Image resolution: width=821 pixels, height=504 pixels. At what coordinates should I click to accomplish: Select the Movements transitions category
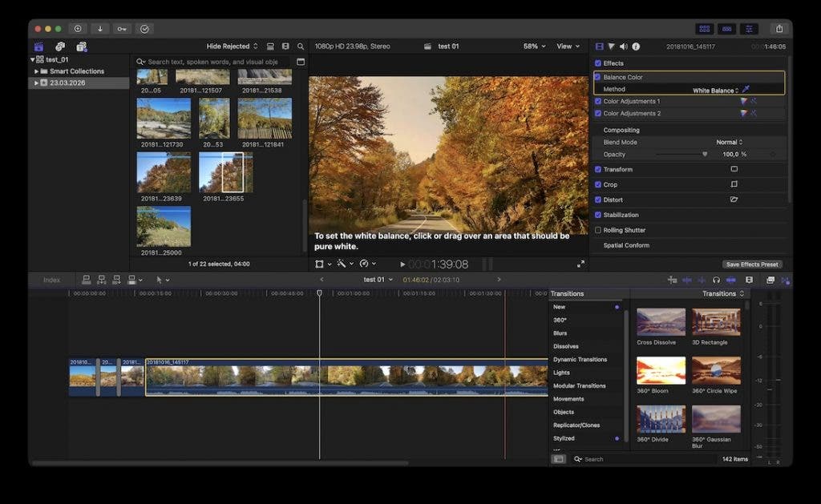tap(568, 399)
